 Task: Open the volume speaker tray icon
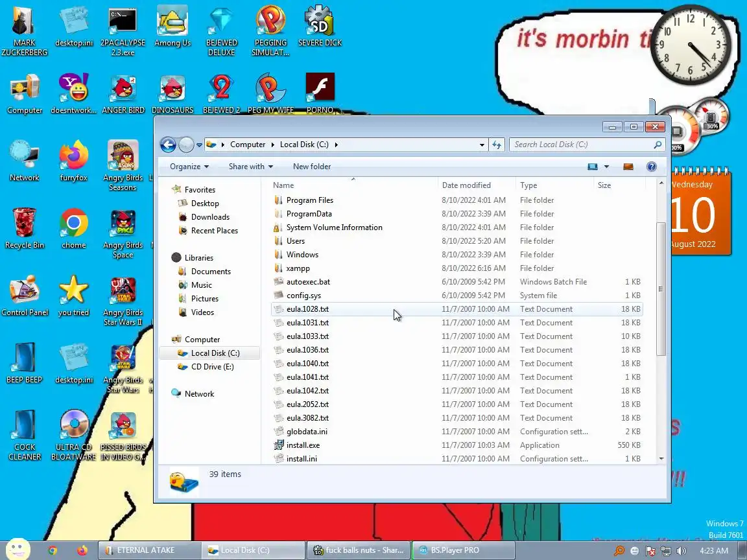(681, 550)
